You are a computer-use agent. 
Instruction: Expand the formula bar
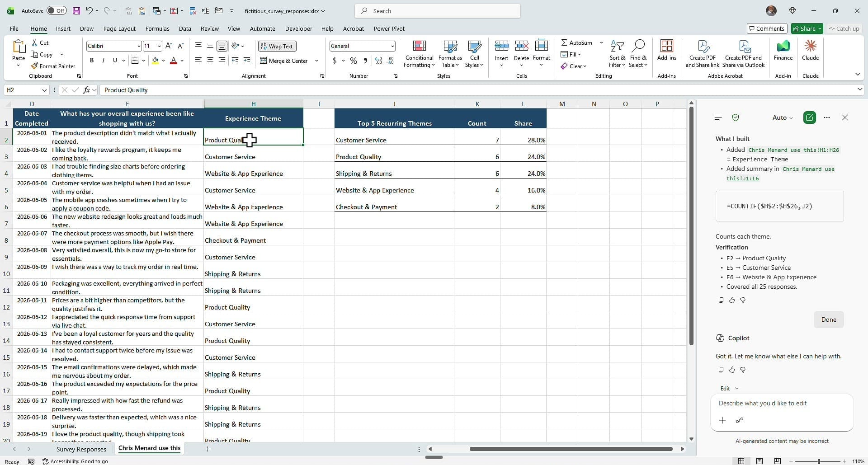pyautogui.click(x=860, y=89)
